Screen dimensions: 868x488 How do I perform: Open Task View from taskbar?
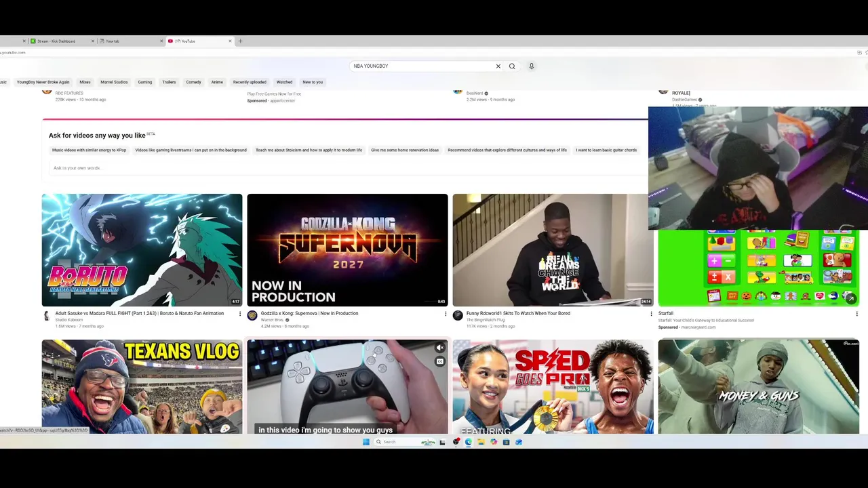pyautogui.click(x=442, y=442)
